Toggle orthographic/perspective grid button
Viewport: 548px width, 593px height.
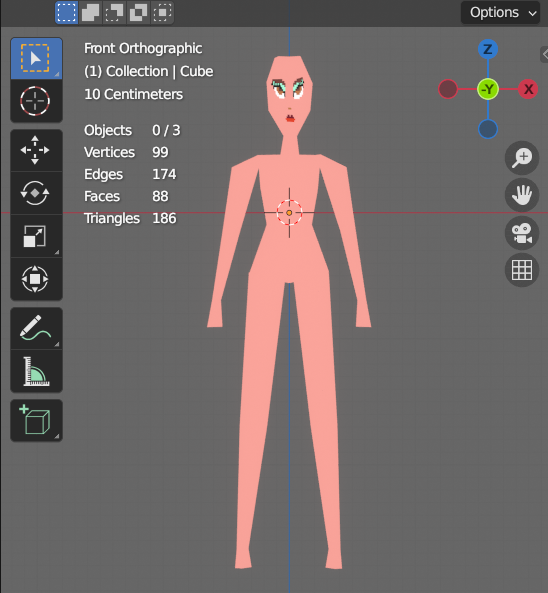point(522,270)
